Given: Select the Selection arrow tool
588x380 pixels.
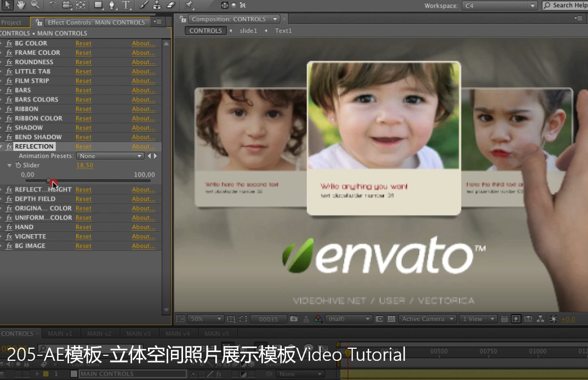Looking at the screenshot, I should click(7, 5).
